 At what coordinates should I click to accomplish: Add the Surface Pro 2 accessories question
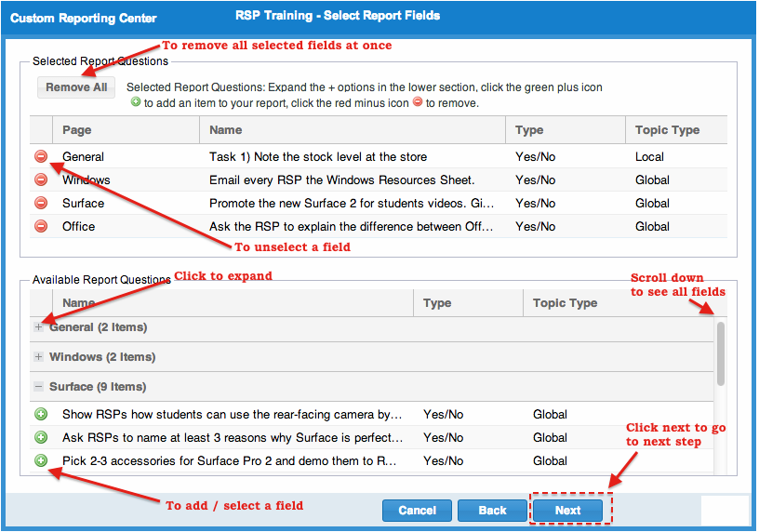pos(41,461)
